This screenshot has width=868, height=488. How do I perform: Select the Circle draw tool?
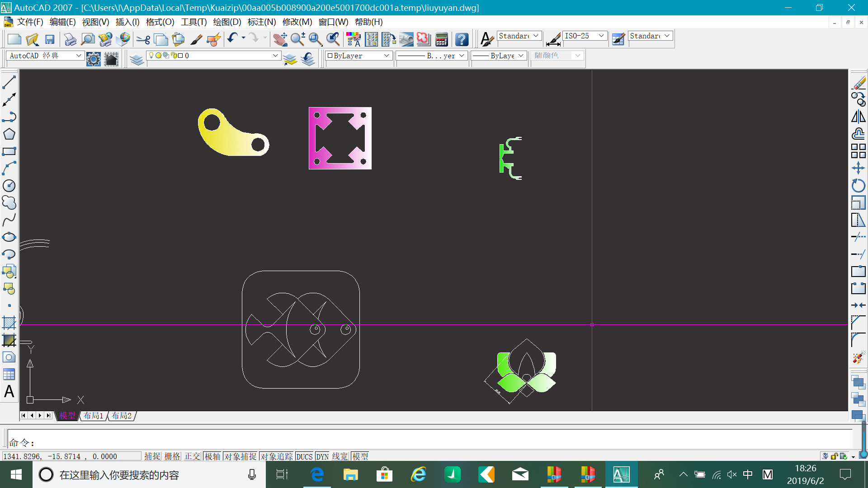[x=9, y=186]
